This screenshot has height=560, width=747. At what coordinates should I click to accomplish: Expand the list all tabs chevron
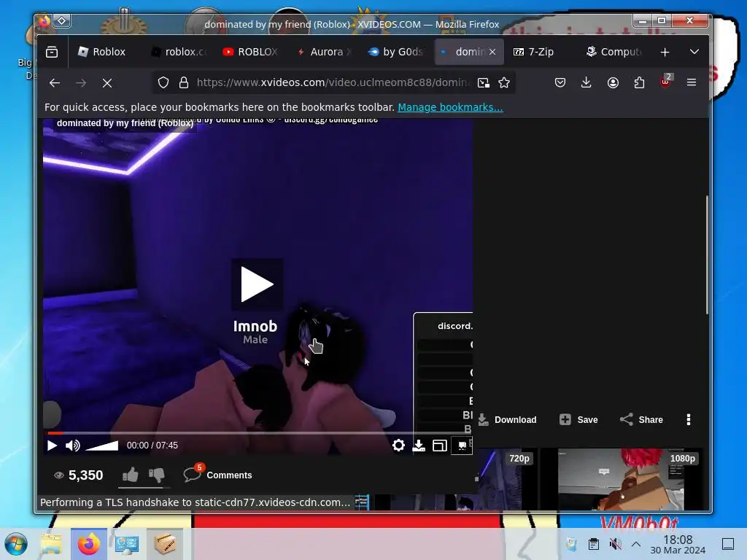point(694,52)
